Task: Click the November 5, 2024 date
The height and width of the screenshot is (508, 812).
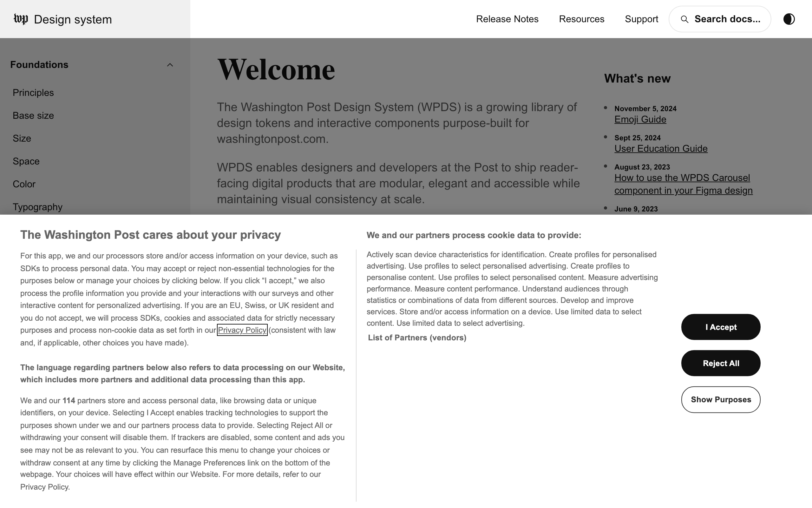Action: point(645,109)
